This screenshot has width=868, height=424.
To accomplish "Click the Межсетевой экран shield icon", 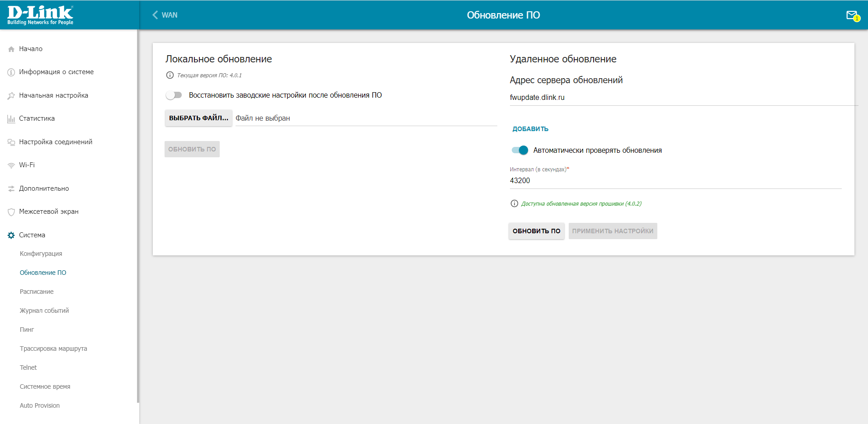I will (11, 212).
